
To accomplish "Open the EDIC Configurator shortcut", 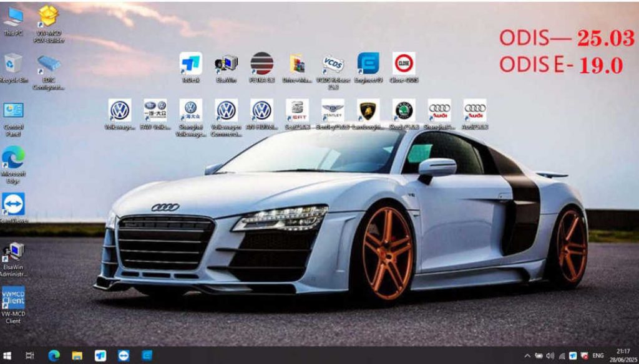I will click(x=49, y=65).
